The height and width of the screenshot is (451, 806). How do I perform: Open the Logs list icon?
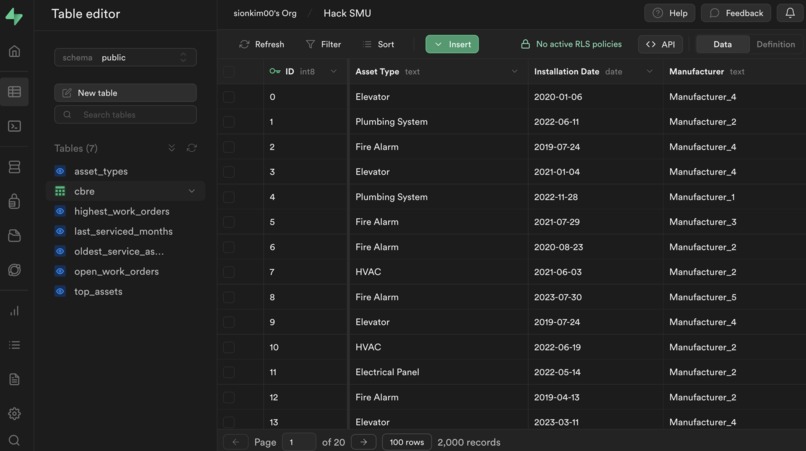tap(14, 345)
